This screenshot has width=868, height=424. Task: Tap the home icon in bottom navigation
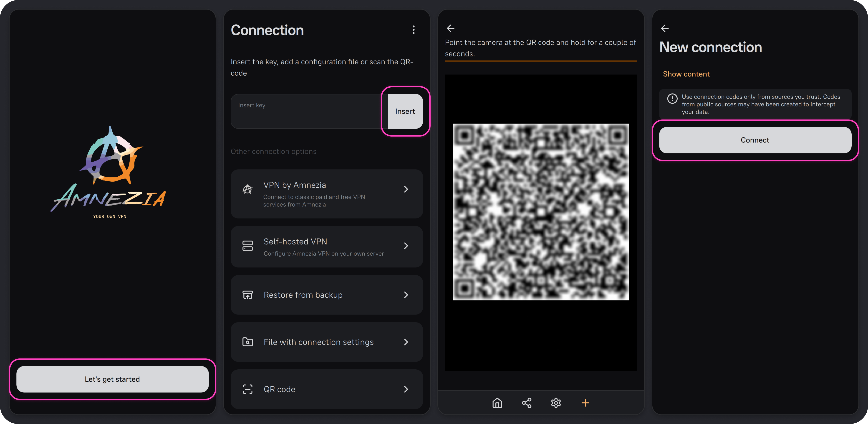point(497,403)
